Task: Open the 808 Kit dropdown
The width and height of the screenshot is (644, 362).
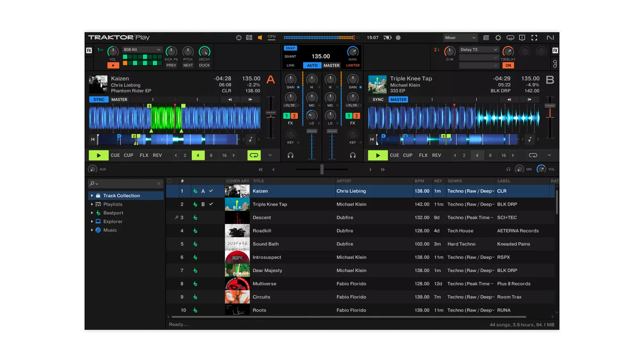Action: [142, 50]
